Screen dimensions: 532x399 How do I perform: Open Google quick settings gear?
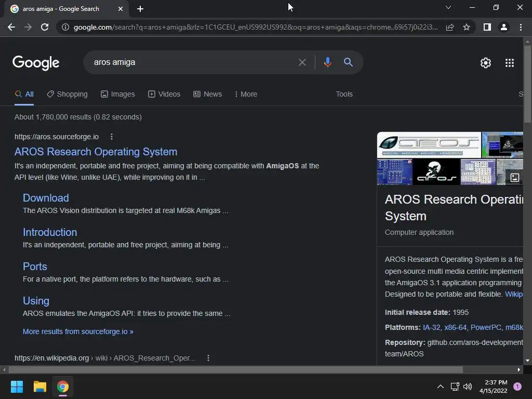486,63
